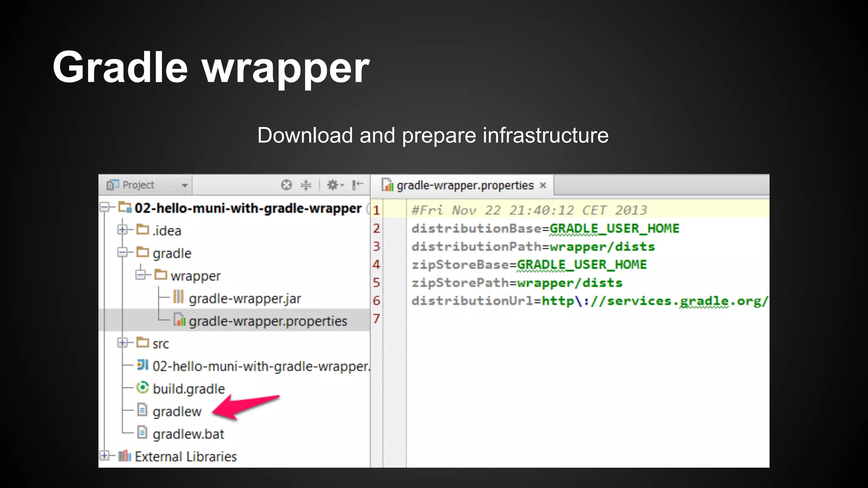Click line number 1 in the gutter
Screen dimensions: 868x488
376,210
